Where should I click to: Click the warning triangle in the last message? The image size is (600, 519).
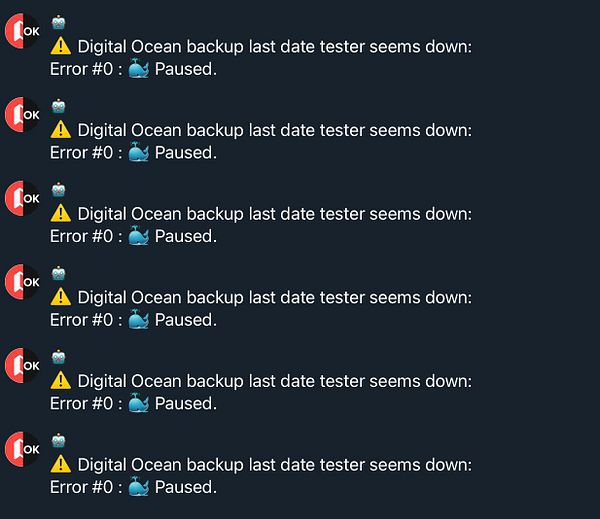click(x=60, y=464)
